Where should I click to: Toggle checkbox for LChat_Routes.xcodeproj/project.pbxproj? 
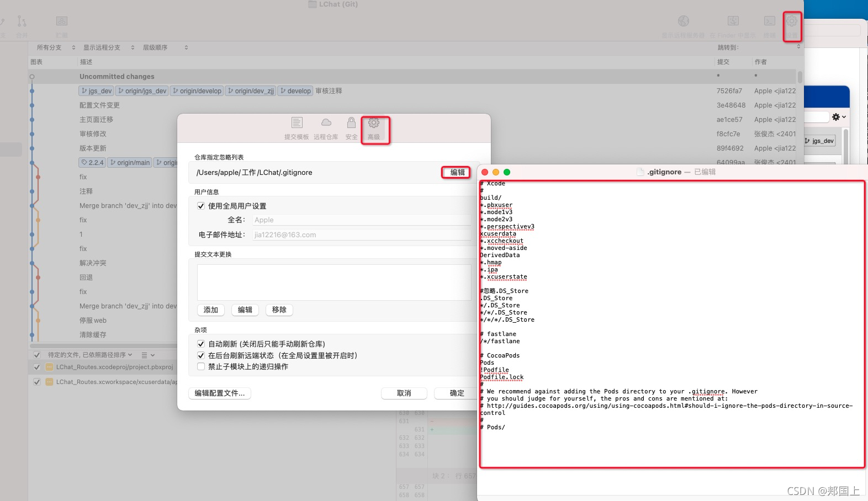coord(37,367)
